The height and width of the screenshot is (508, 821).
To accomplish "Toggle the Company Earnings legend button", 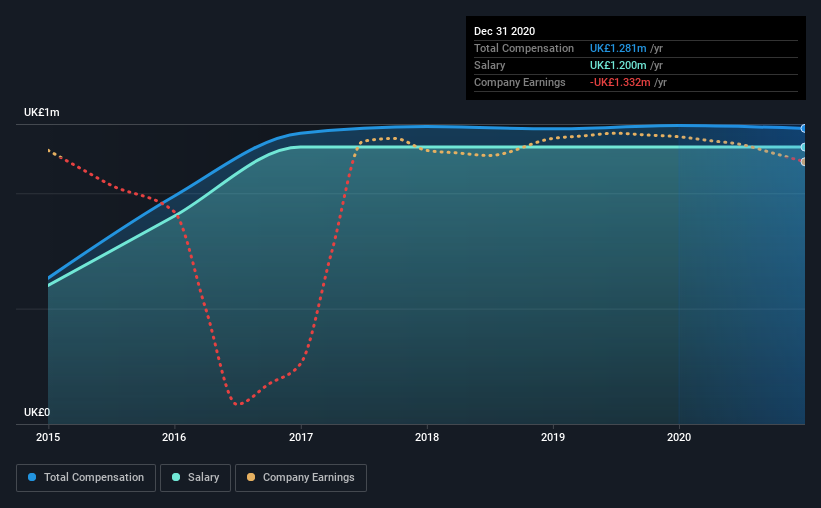I will (x=301, y=478).
